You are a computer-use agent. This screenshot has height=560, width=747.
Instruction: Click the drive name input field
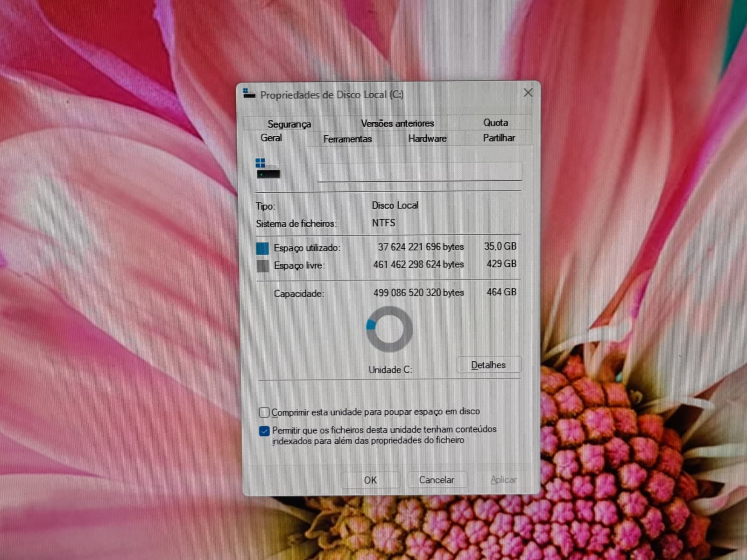coord(419,172)
